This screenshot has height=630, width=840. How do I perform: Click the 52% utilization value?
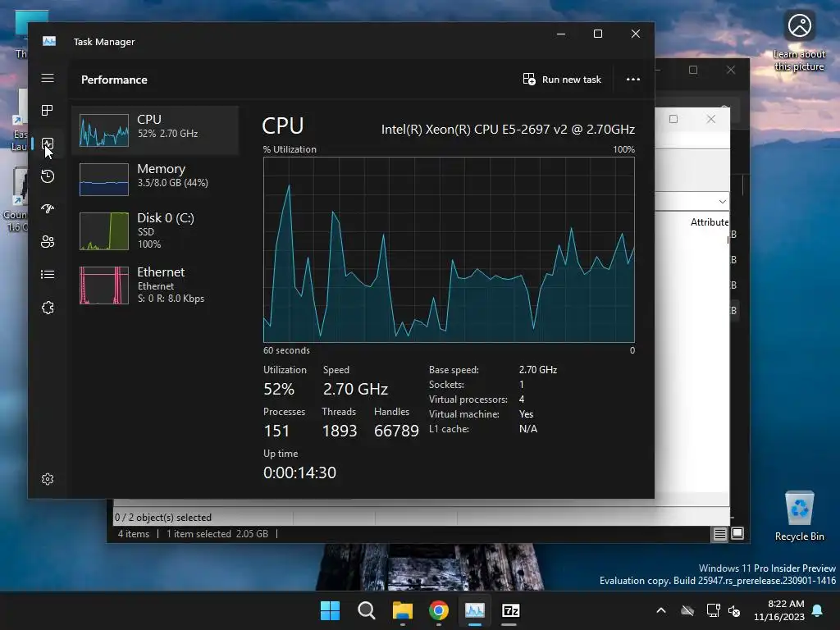point(279,389)
